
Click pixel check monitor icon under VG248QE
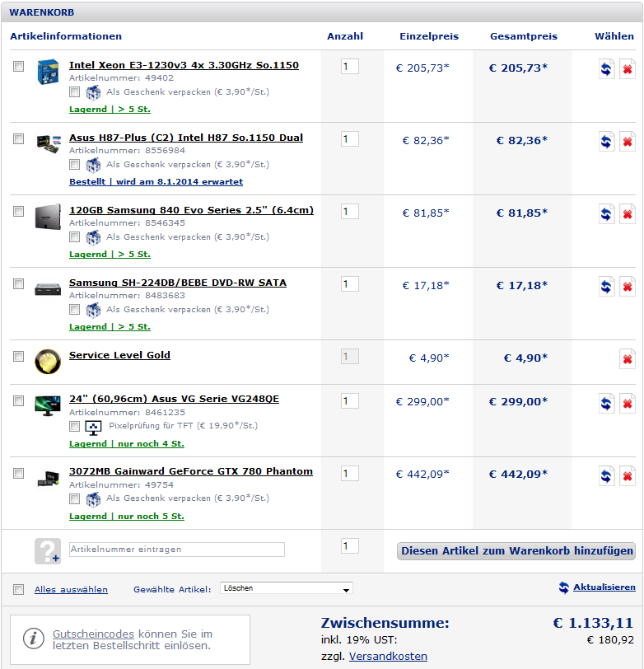tap(93, 427)
